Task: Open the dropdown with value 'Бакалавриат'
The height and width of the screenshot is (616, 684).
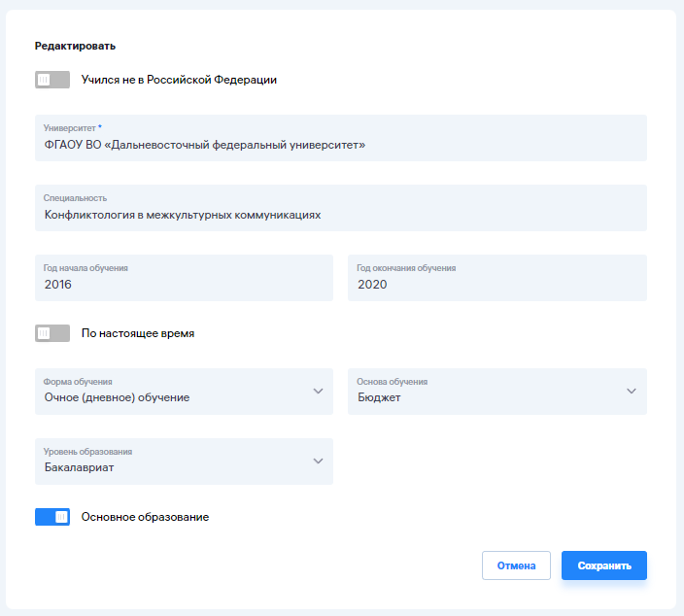Action: [175, 462]
